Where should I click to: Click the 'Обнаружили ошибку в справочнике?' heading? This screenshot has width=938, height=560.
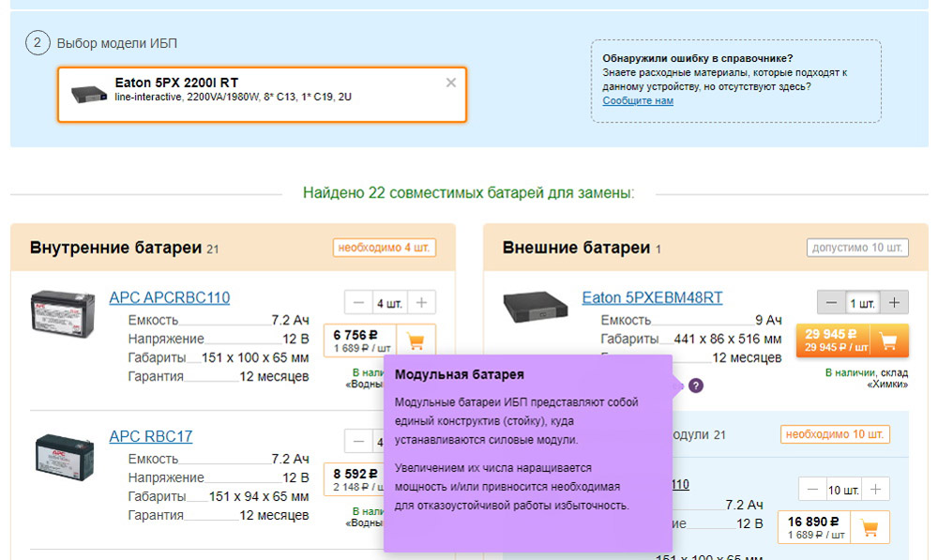tap(698, 58)
